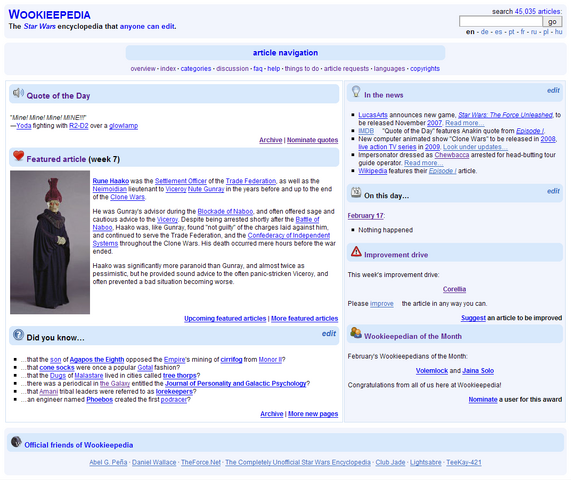571x480 pixels.
Task: Open the R2-D2 link in the quote
Action: [79, 126]
